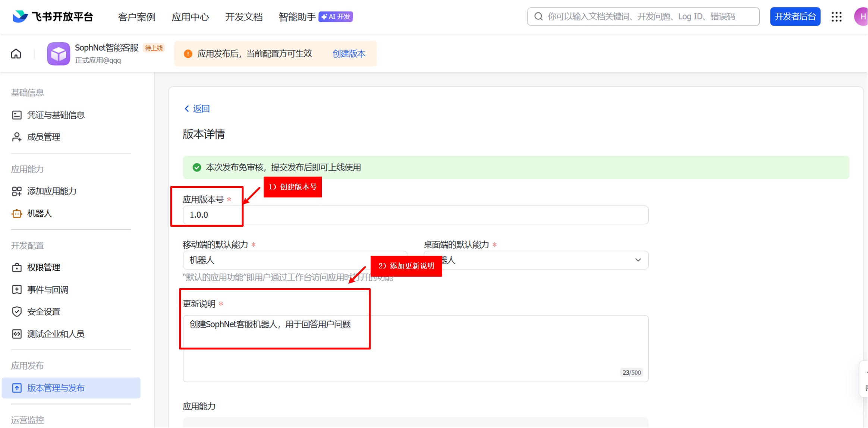
Task: Expand 桌面端的默认能力 dropdown arrow
Action: pyautogui.click(x=638, y=260)
